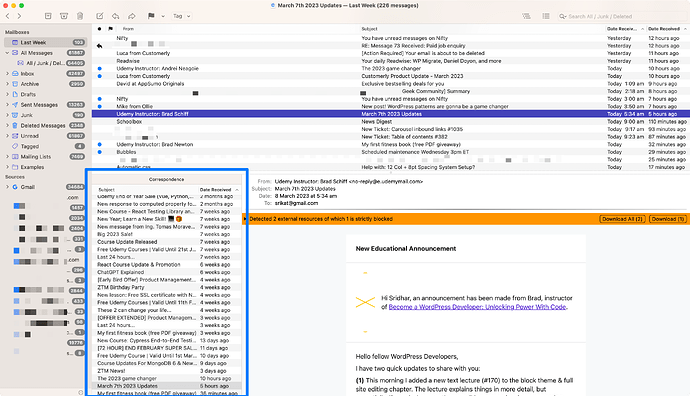Reply to the selected message
Screen dimensions: 690x396
coord(115,16)
